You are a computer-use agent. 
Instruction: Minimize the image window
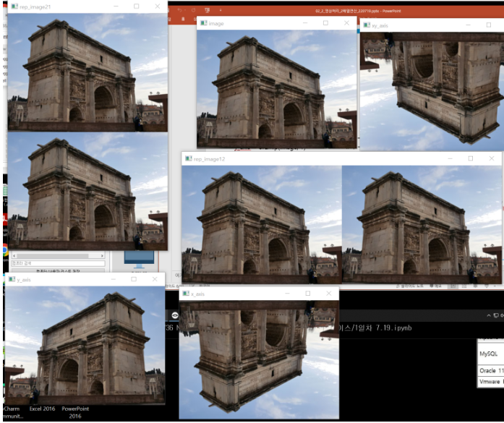click(x=305, y=23)
